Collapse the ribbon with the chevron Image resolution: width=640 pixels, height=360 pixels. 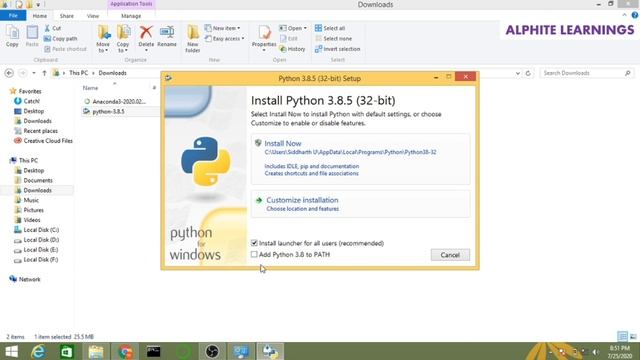coord(624,15)
